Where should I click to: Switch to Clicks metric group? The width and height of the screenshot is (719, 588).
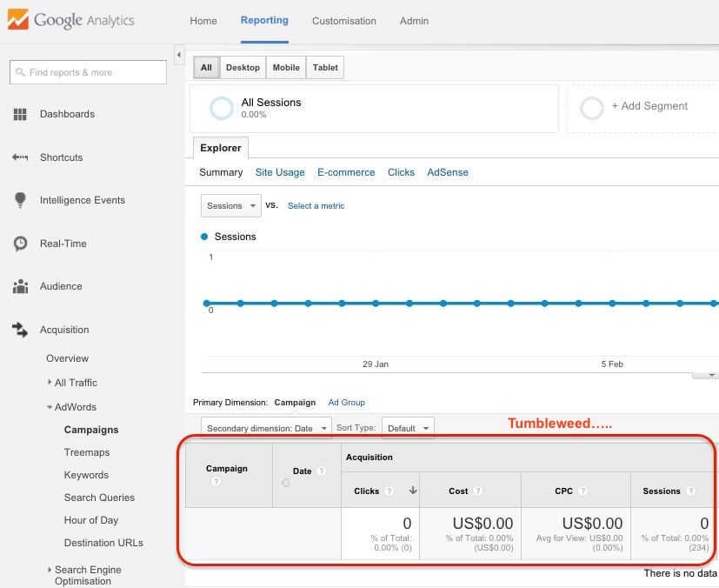pos(401,172)
